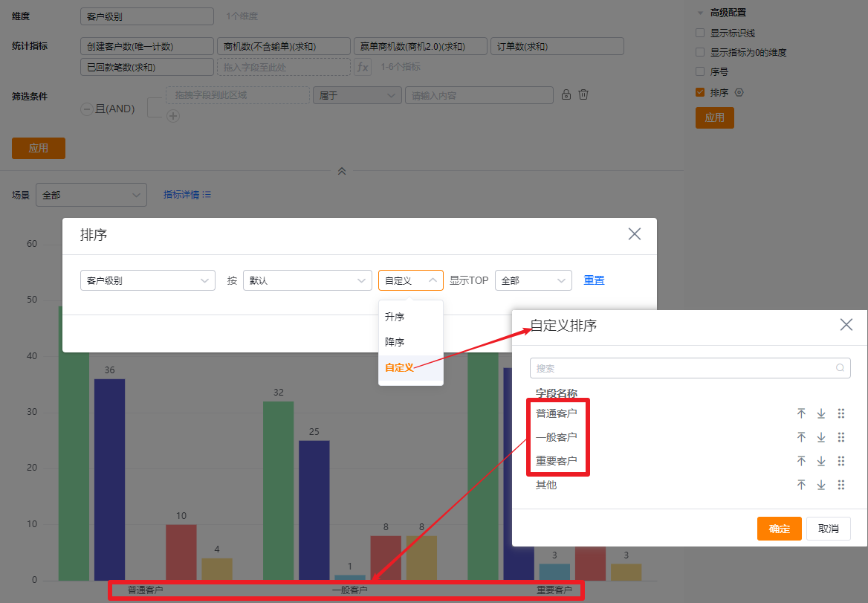
Task: Click drag handle of 一般客户 row
Action: coord(841,437)
